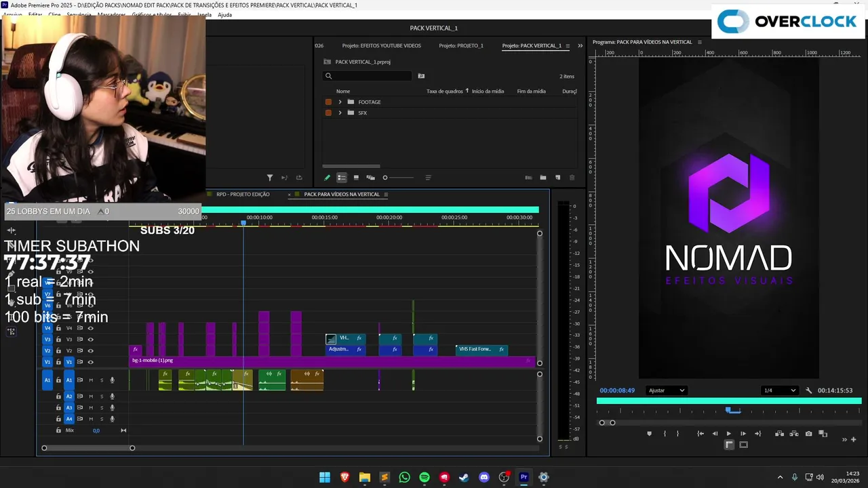868x488 pixels.
Task: Open the Sort Icons menu in Project panel
Action: (x=428, y=178)
